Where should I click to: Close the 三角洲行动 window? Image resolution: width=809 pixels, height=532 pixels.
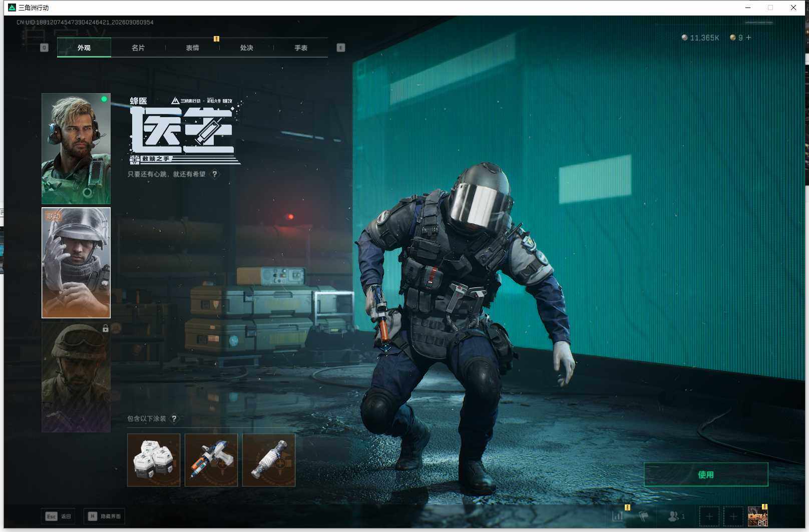tap(793, 8)
